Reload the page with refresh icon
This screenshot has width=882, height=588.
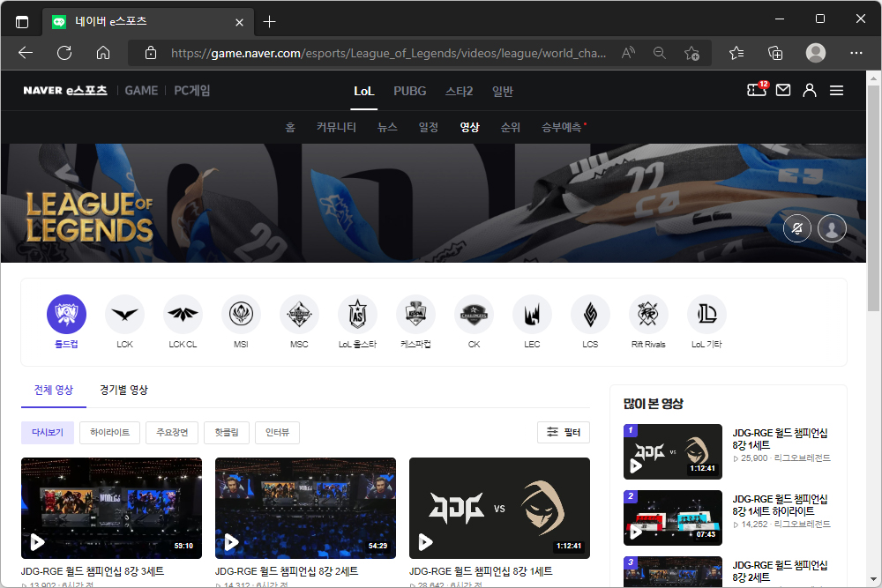click(x=64, y=53)
